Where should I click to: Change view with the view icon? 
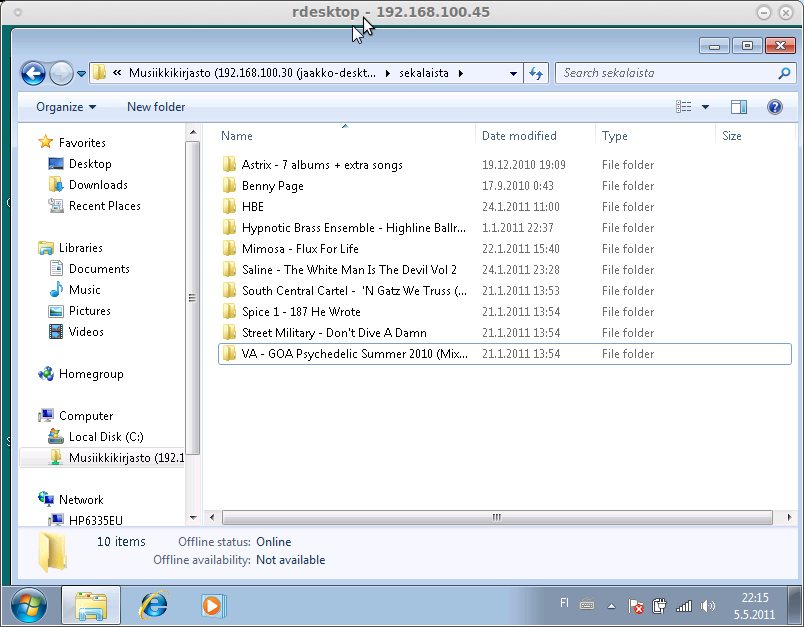tap(684, 107)
